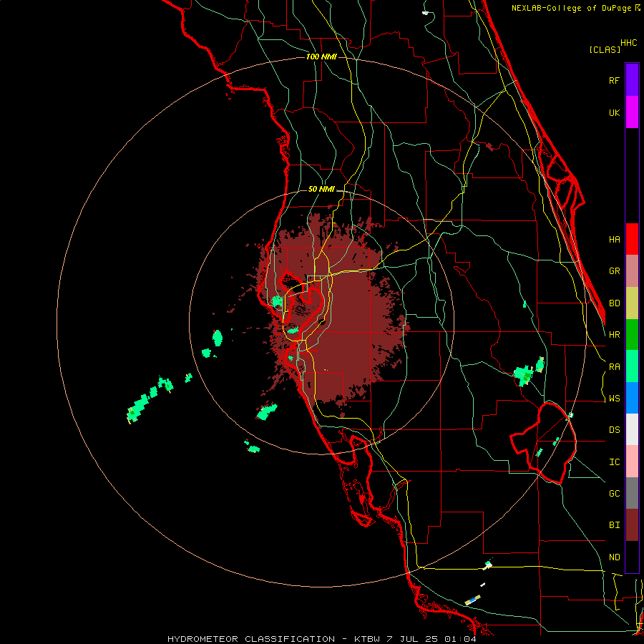Click the 100 NMI range ring label
This screenshot has width=644, height=644.
pos(321,57)
